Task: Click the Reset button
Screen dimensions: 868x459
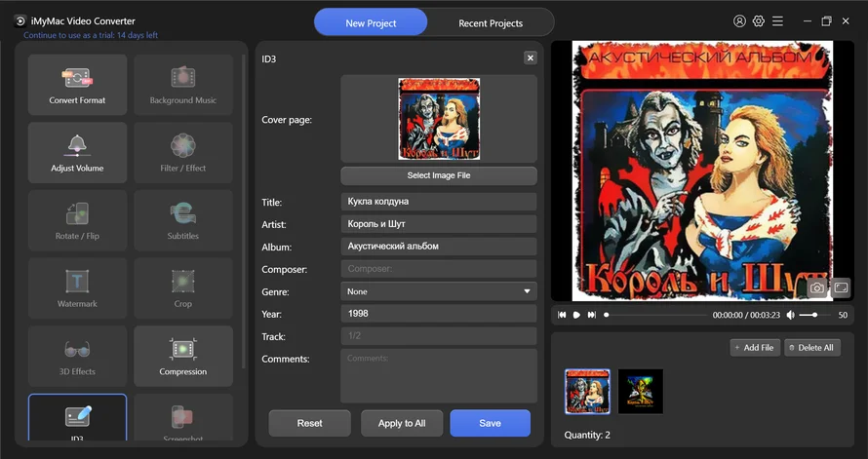Action: tap(309, 423)
